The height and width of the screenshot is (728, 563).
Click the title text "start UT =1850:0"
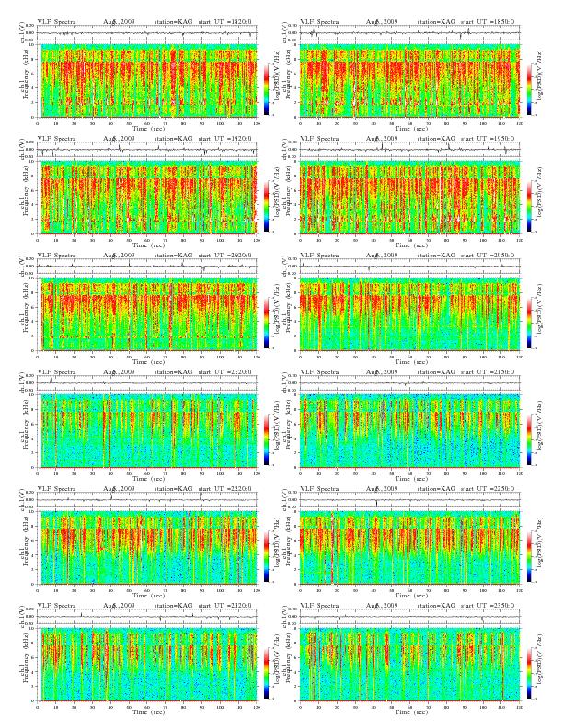(488, 22)
